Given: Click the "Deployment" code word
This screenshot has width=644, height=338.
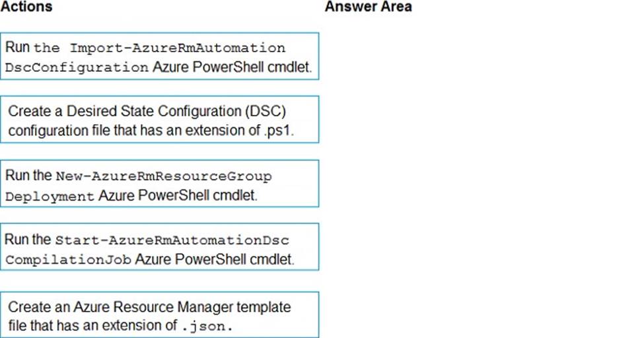Looking at the screenshot, I should [x=50, y=197].
